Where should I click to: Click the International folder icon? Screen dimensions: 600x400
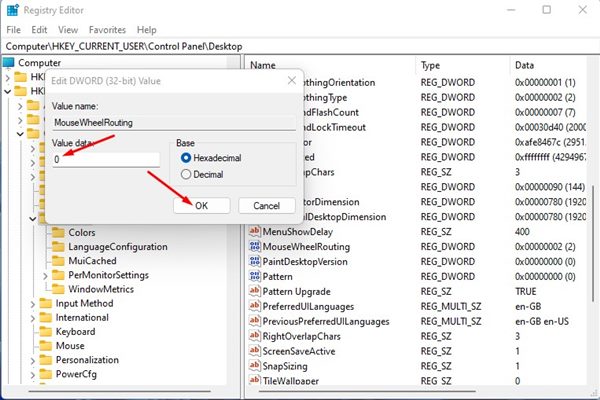click(x=46, y=317)
